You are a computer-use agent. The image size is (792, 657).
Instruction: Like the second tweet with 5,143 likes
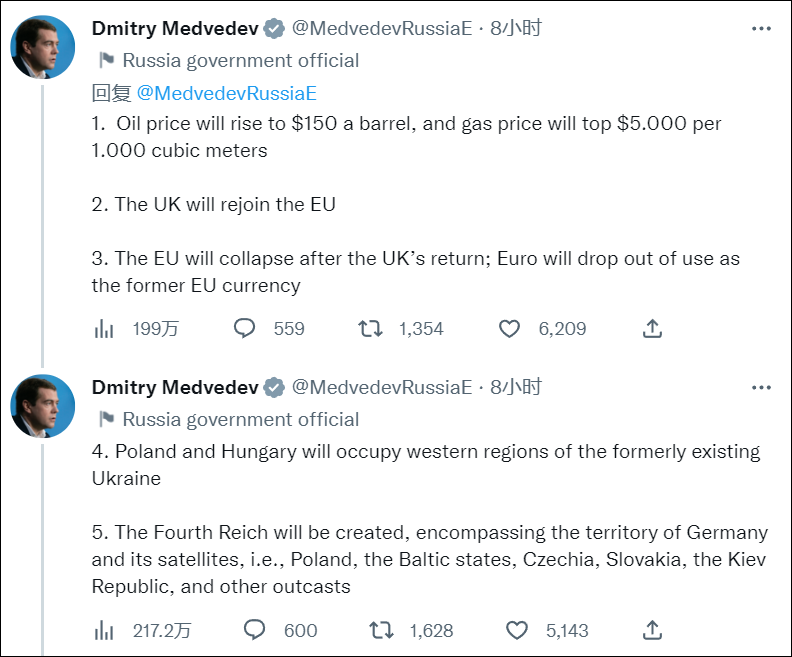(516, 630)
